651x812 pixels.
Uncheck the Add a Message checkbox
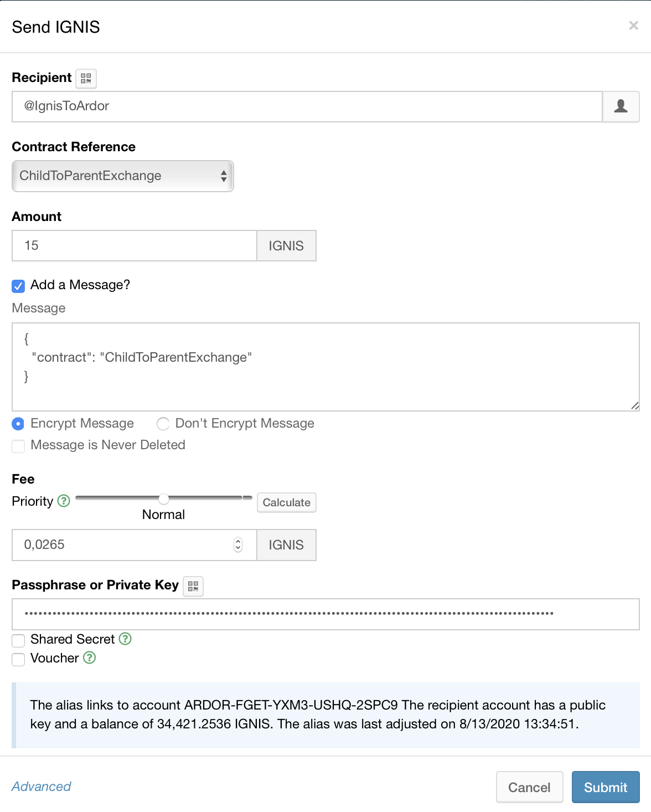point(18,286)
